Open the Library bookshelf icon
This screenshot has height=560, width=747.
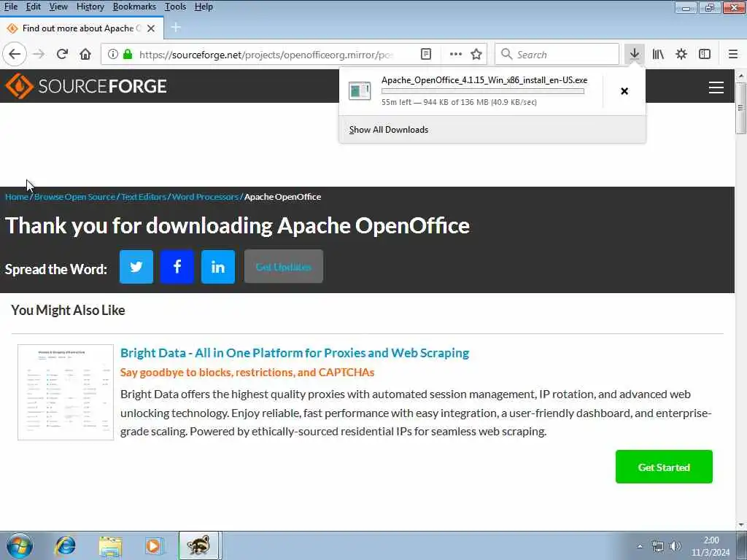(658, 54)
